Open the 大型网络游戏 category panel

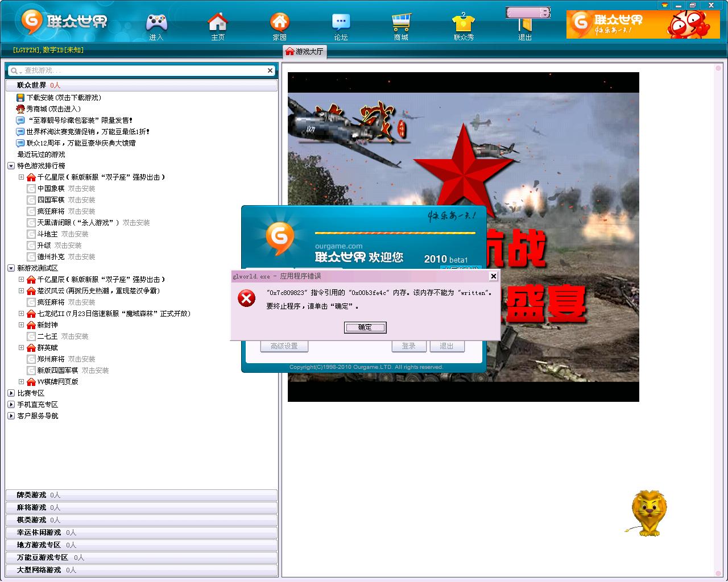[x=142, y=570]
